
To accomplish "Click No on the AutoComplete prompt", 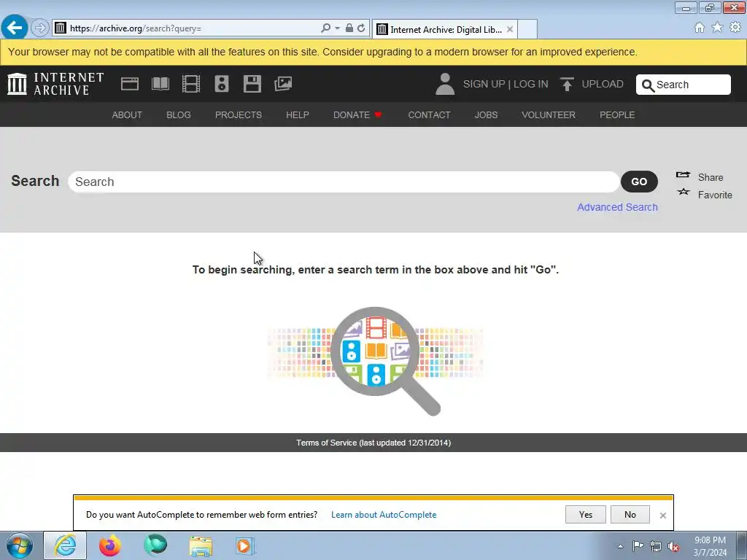I will pos(630,514).
